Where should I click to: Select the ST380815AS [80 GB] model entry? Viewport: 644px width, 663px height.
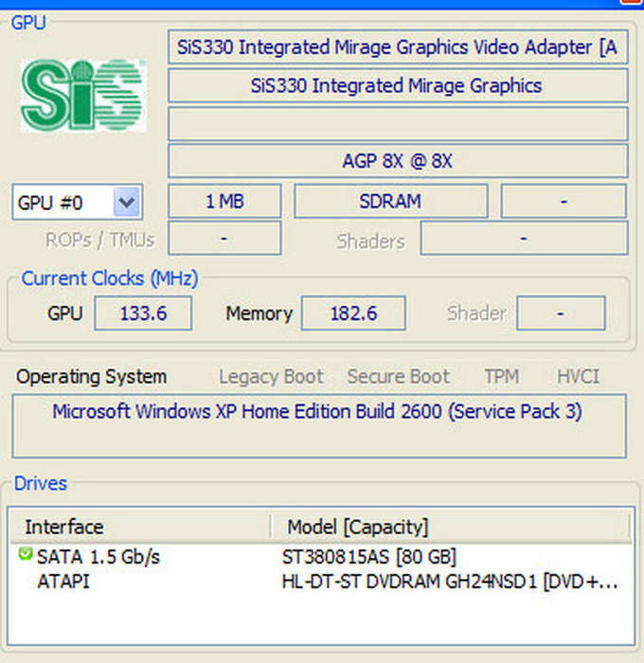(369, 557)
